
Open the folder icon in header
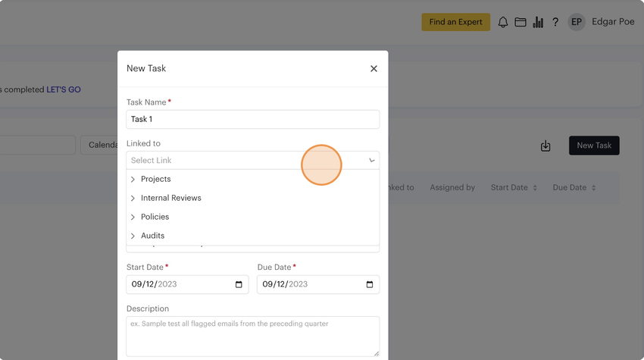pyautogui.click(x=521, y=22)
